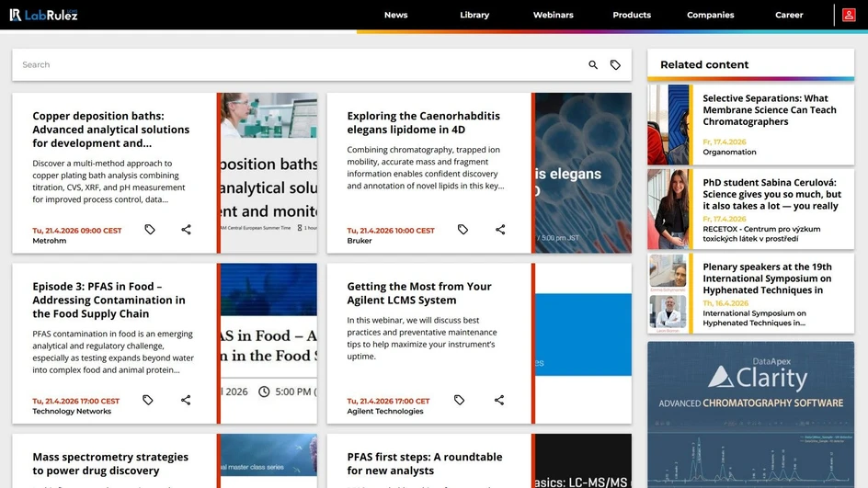Open Selective Separations related article

[x=770, y=109]
